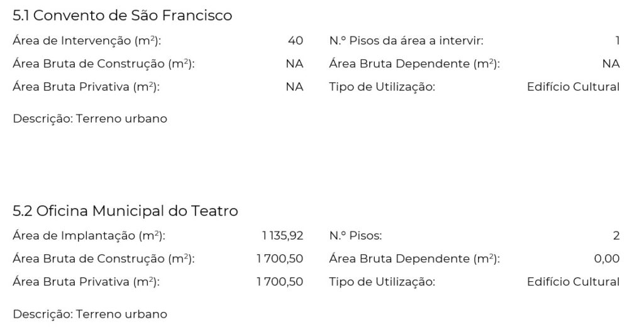Image resolution: width=644 pixels, height=329 pixels.
Task: Select "Edifício Cultural" in the Oficina section
Action: pos(573,282)
